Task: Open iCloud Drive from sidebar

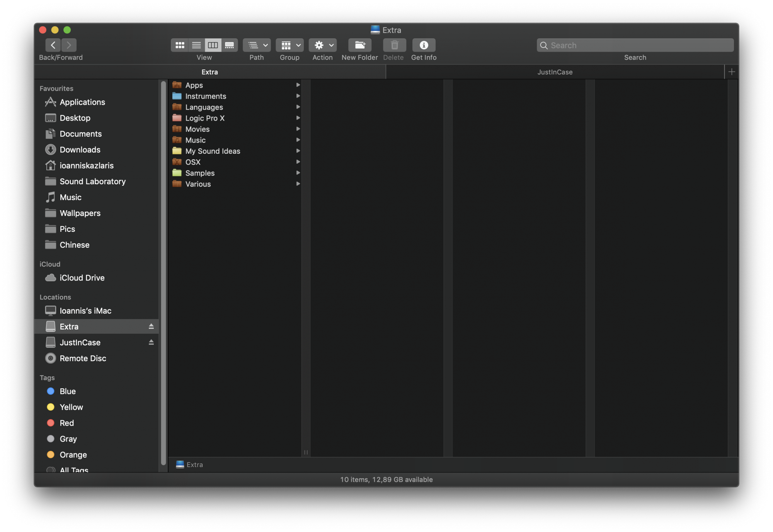Action: click(x=82, y=278)
